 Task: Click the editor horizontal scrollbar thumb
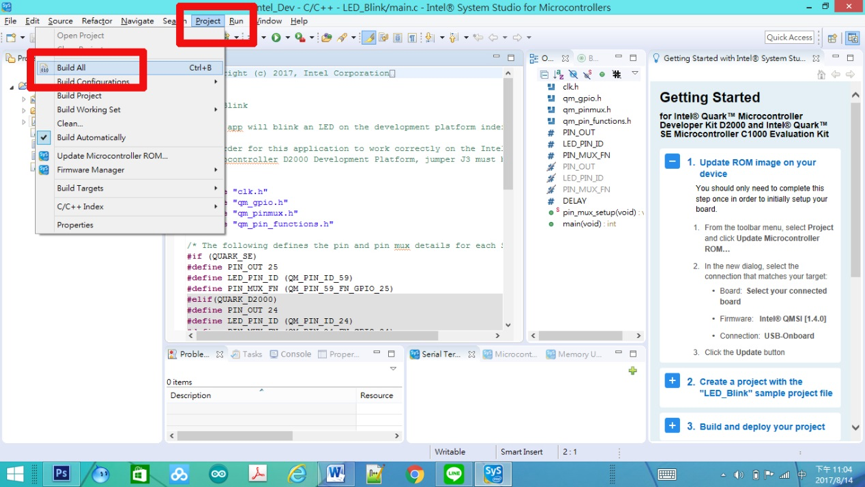pyautogui.click(x=317, y=335)
